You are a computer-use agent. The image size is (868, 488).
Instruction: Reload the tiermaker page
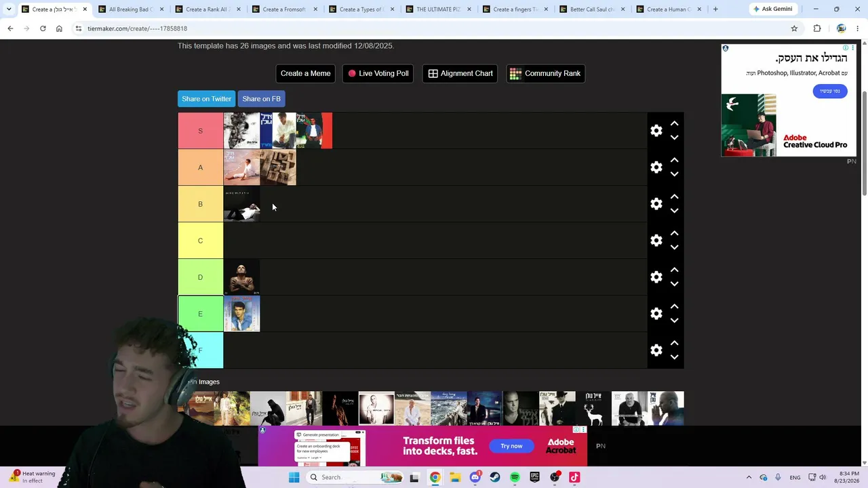coord(43,28)
